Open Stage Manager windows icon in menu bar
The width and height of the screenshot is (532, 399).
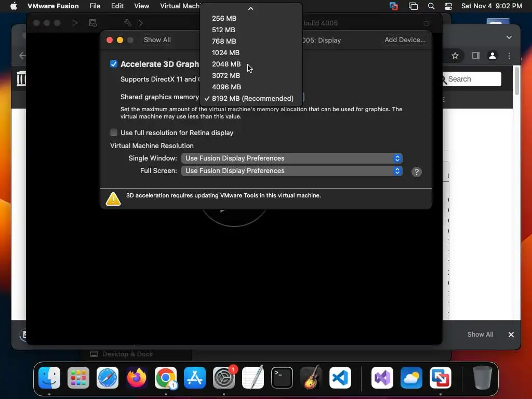pos(413,6)
